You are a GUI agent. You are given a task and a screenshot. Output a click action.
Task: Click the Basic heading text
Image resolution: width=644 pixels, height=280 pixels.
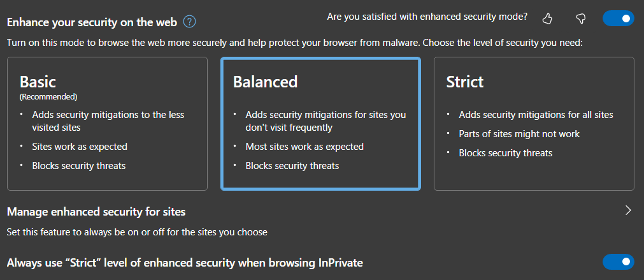[38, 82]
